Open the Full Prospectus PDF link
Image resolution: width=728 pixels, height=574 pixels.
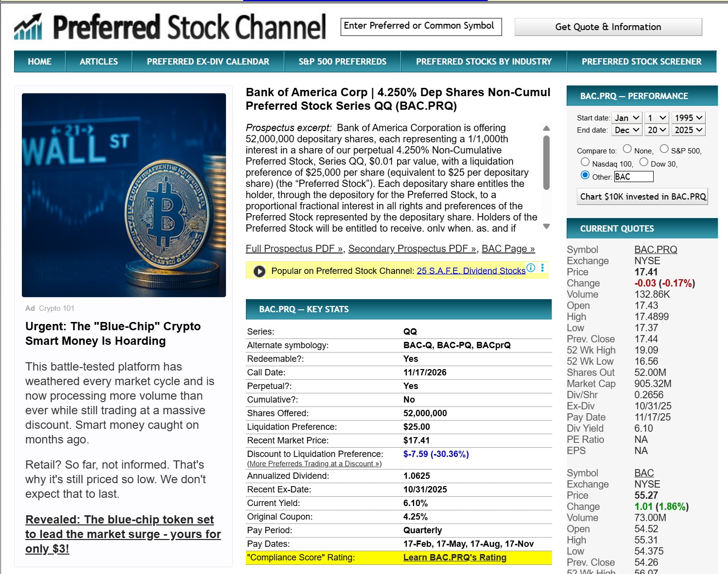295,249
